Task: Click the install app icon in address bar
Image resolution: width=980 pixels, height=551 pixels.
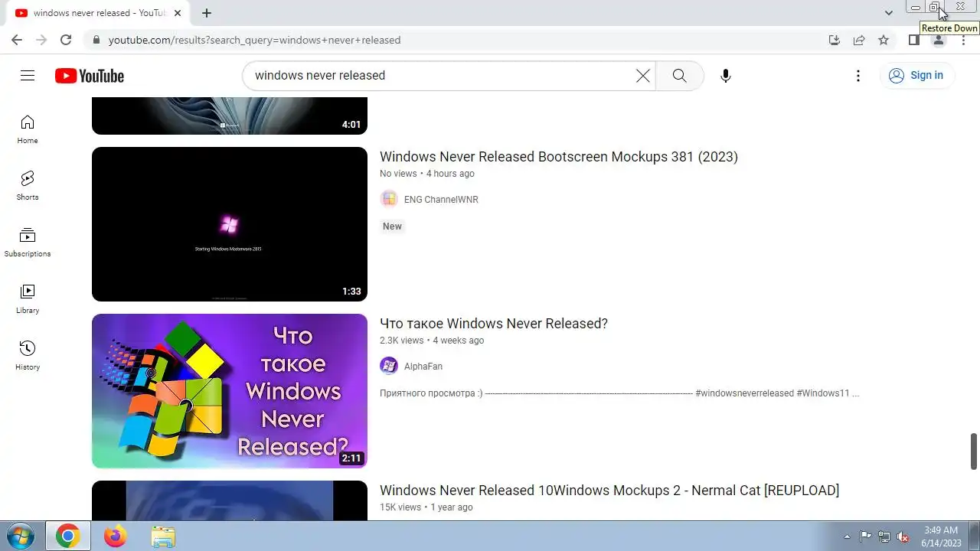Action: (835, 40)
